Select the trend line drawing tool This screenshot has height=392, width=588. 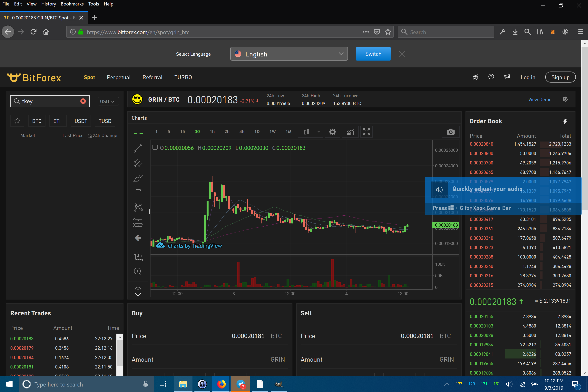pyautogui.click(x=138, y=148)
